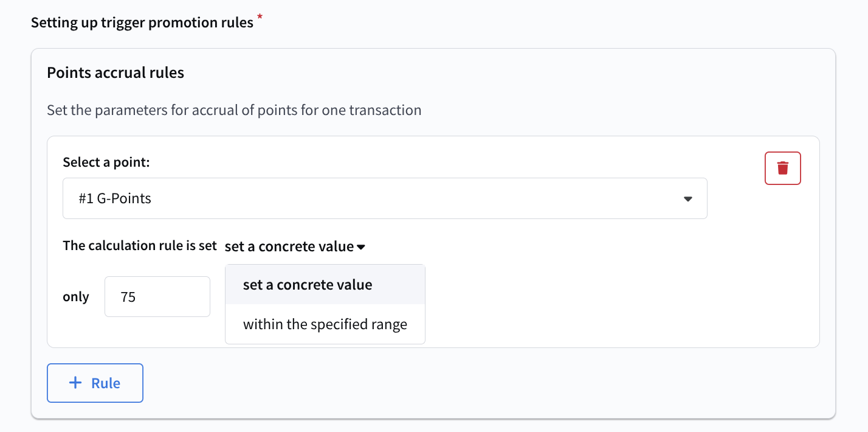868x432 pixels.
Task: Click the "set a concrete value" dropdown trigger
Action: [289, 246]
